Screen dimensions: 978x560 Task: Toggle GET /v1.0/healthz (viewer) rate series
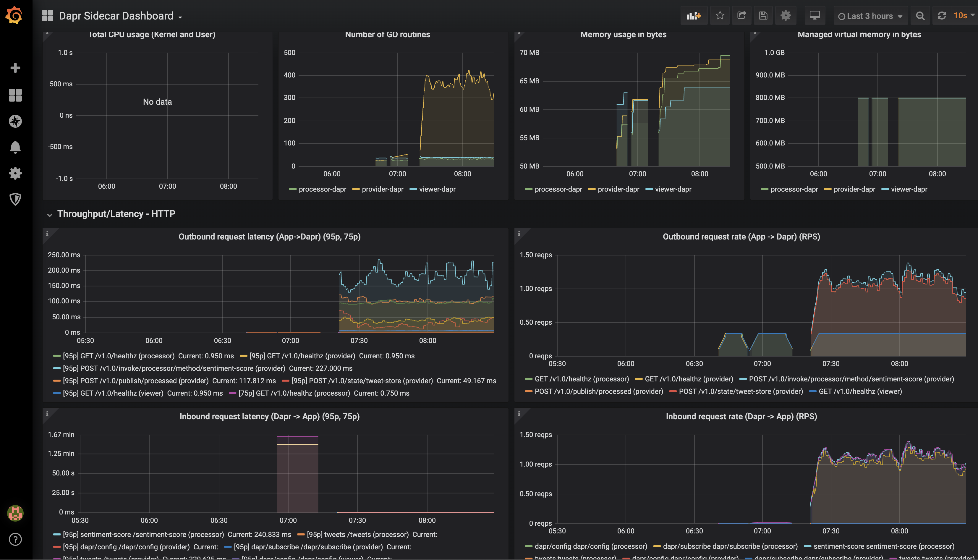click(x=860, y=391)
